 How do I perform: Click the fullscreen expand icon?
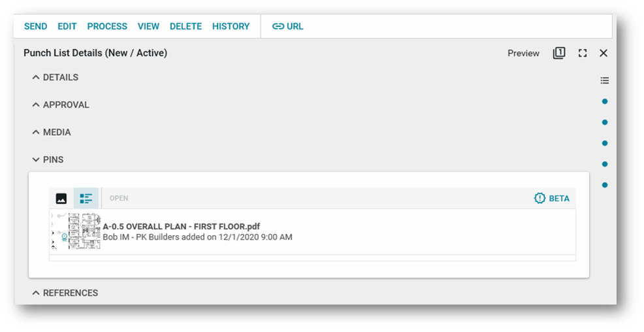pos(583,54)
